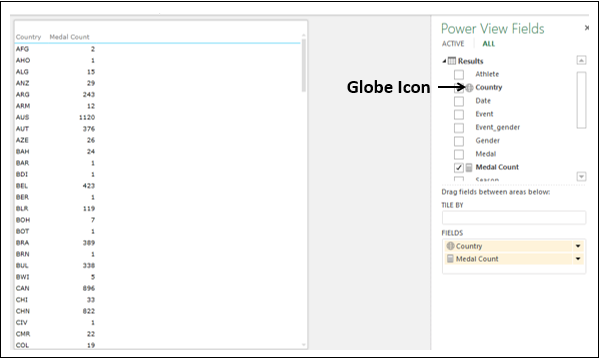Screen dimensions: 600x360
Task: Click the TILE BY drop box
Action: click(514, 218)
